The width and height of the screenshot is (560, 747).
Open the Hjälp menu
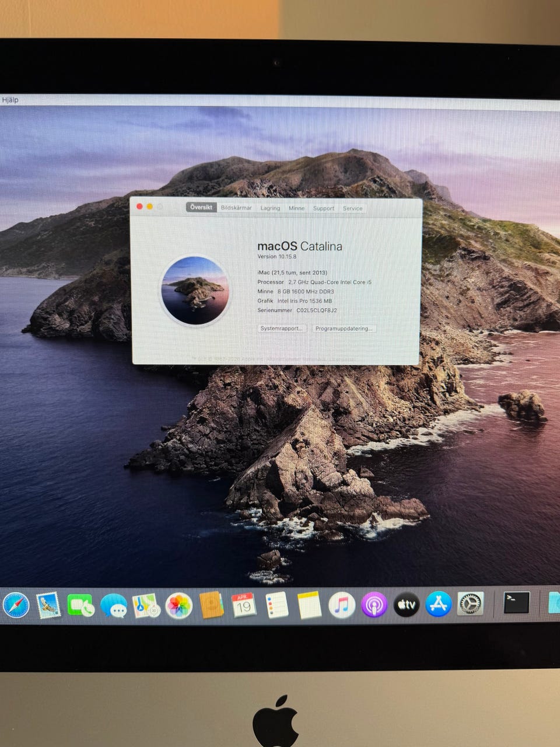point(10,100)
